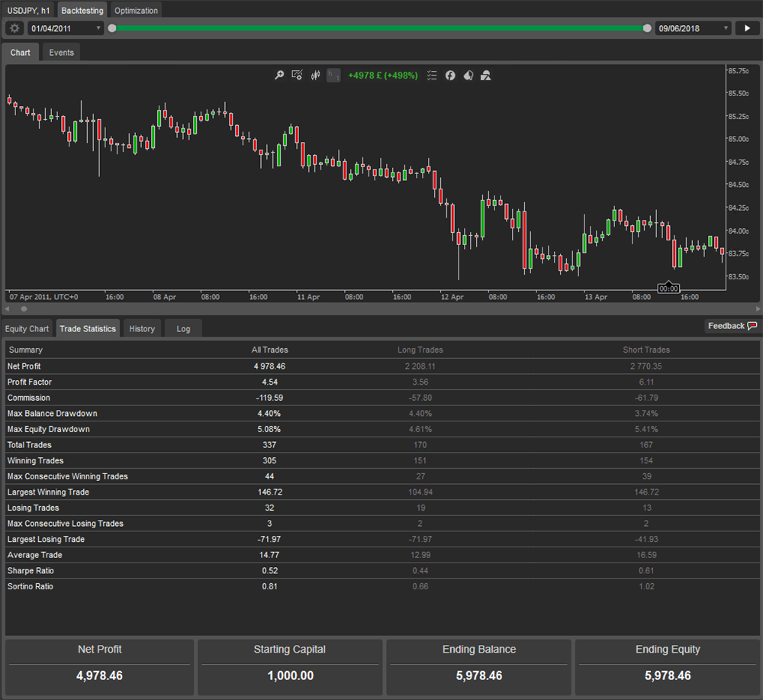763x700 pixels.
Task: Click the Commission value -119.59
Action: [x=269, y=398]
